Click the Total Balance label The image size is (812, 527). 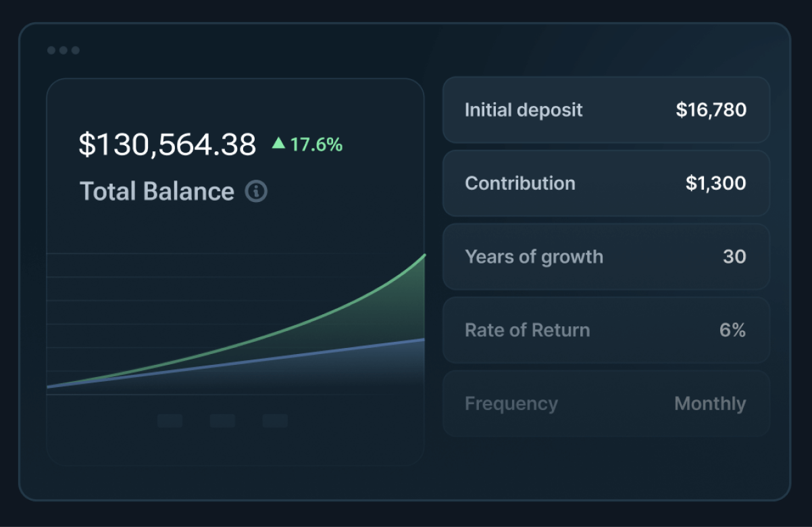click(x=157, y=191)
